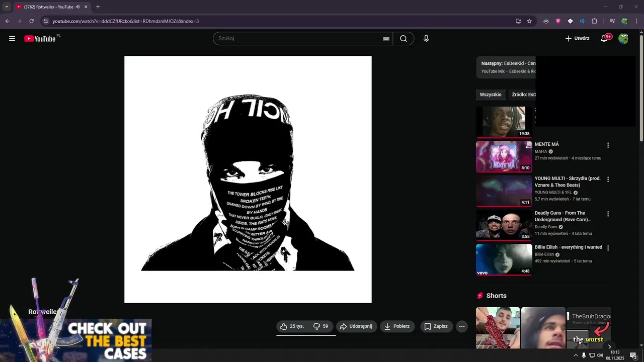Open options for MENTE MÁ video

608,145
